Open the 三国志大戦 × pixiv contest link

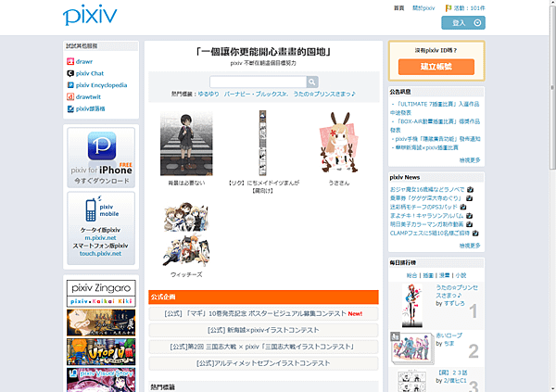coord(263,347)
